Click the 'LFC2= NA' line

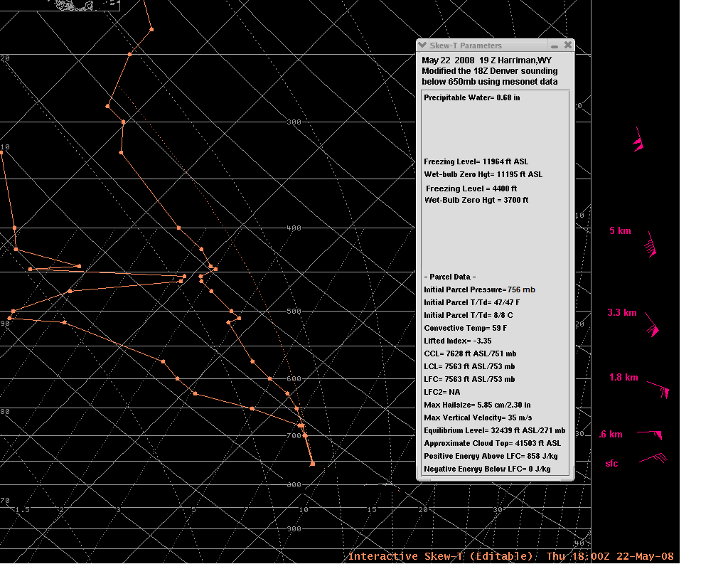pyautogui.click(x=442, y=392)
